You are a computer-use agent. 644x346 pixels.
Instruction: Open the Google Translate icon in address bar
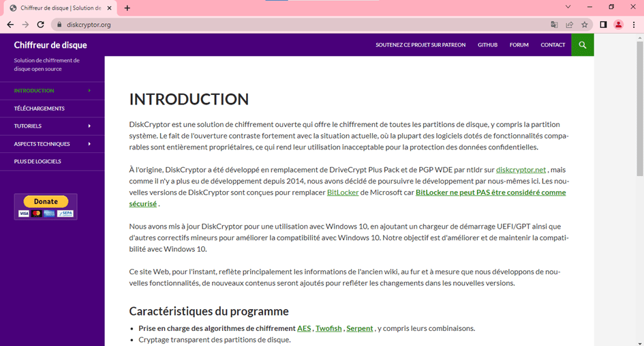pos(554,25)
